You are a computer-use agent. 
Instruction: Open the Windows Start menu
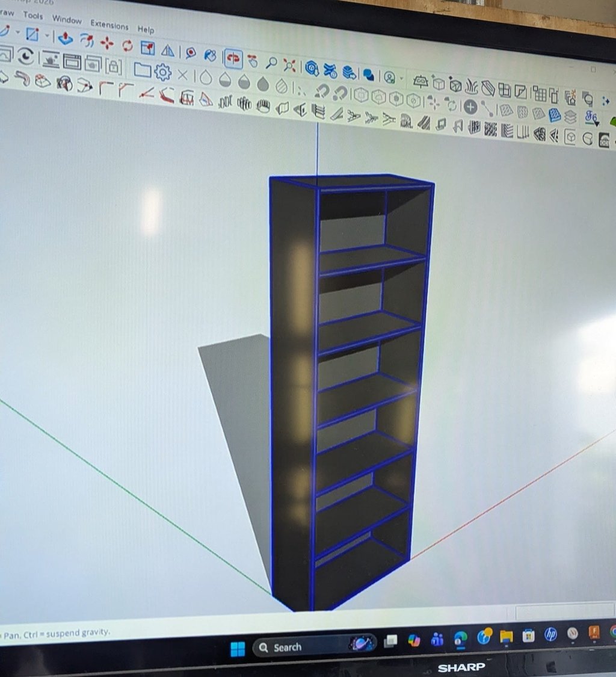(238, 649)
